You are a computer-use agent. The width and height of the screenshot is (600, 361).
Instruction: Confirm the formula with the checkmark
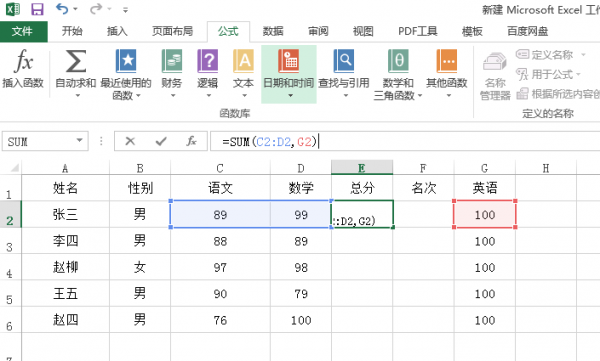pyautogui.click(x=161, y=141)
